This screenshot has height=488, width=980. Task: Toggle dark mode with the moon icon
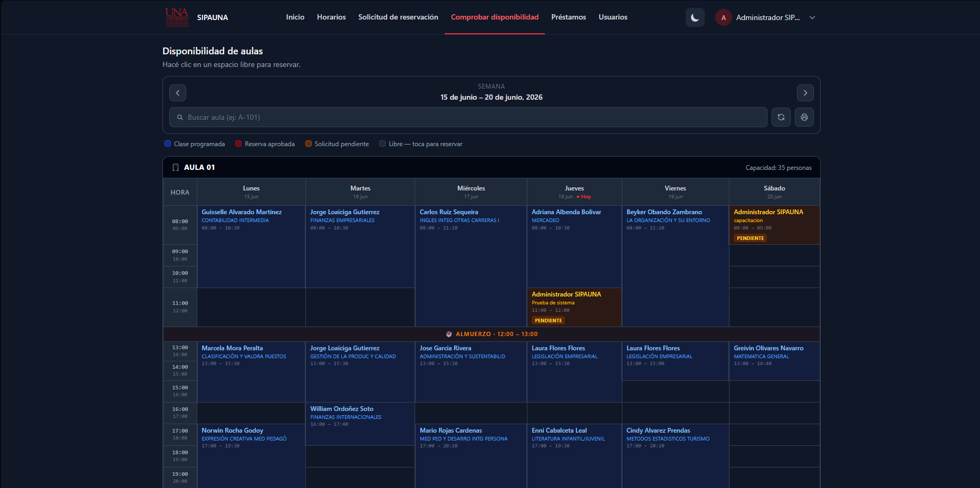(x=695, y=17)
